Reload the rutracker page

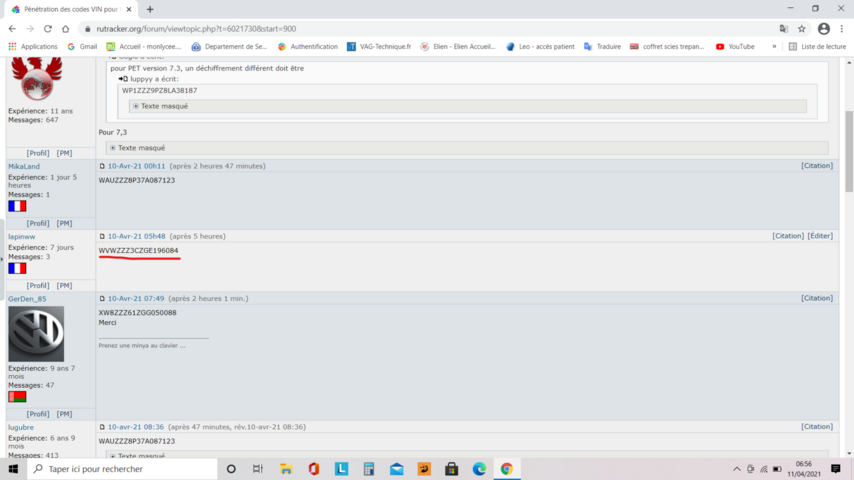pyautogui.click(x=48, y=29)
